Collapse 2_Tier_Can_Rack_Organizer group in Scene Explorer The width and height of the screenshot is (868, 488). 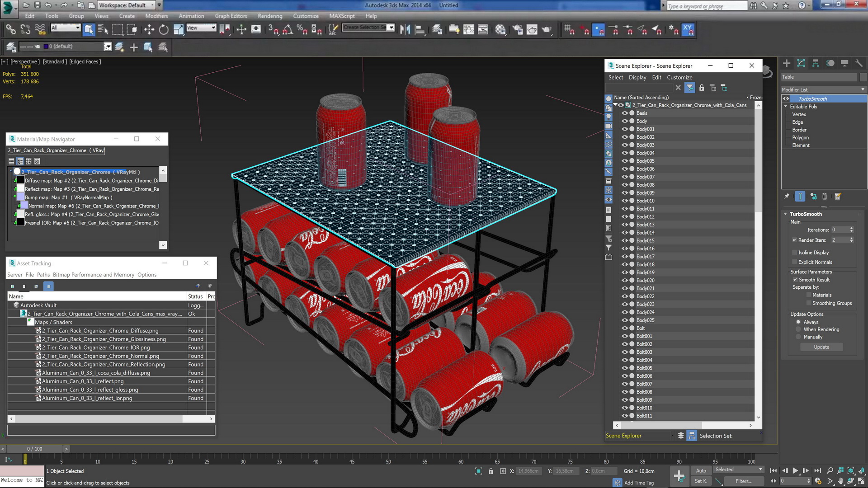coord(615,105)
